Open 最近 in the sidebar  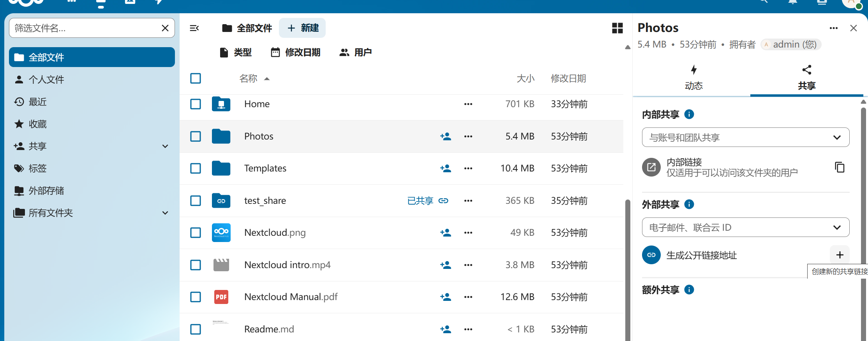(x=37, y=102)
